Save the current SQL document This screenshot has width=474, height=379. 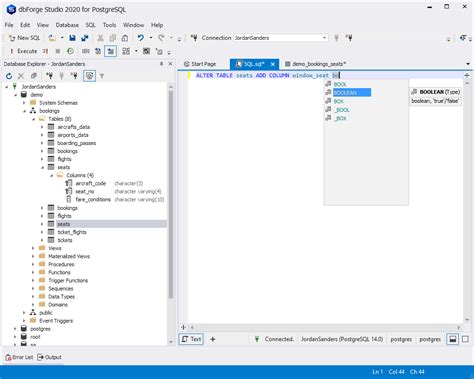(x=72, y=38)
